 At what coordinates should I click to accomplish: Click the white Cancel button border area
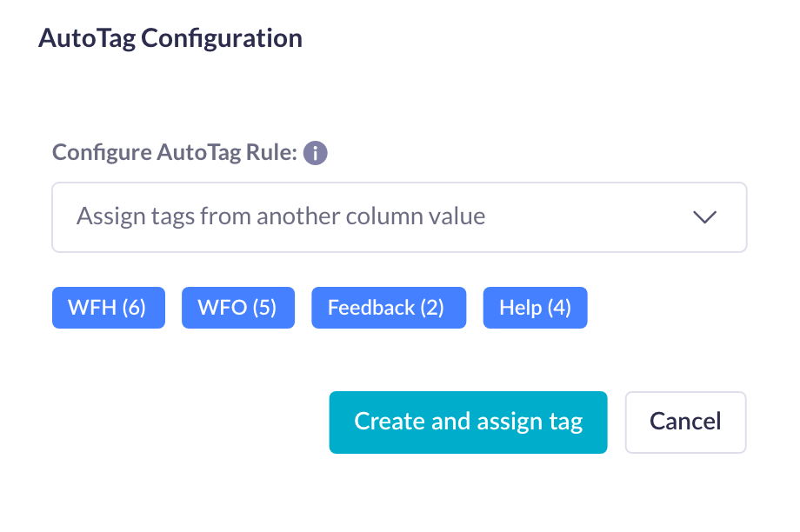tap(685, 422)
